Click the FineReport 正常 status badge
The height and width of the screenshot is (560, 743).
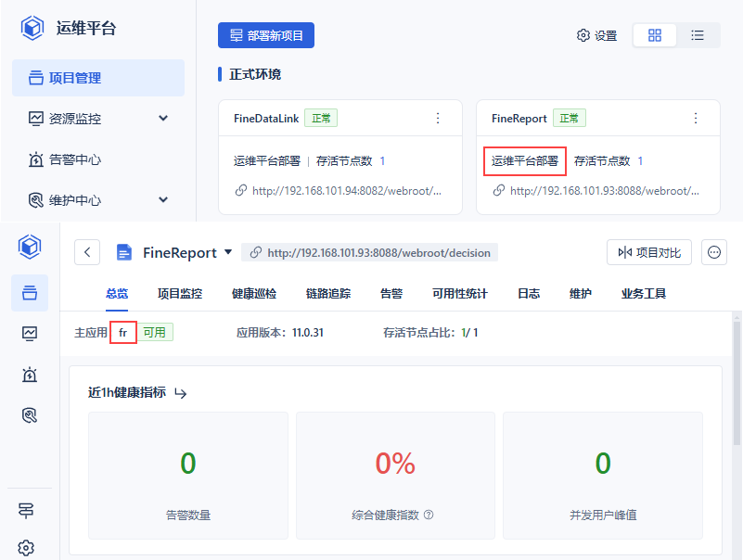click(570, 118)
